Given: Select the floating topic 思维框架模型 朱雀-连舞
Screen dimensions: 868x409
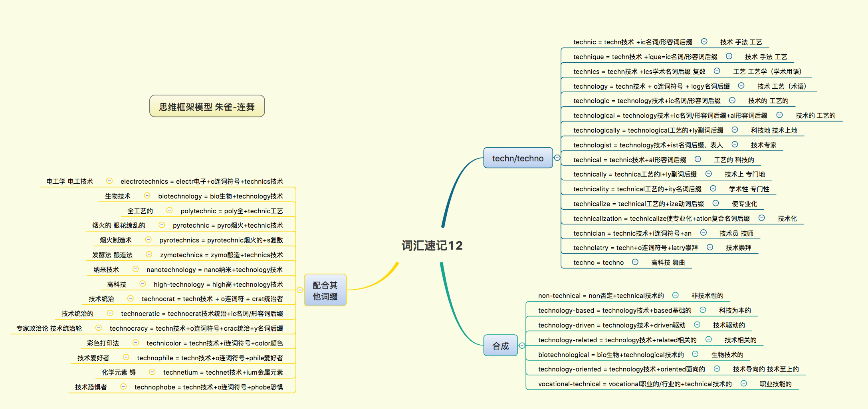Looking at the screenshot, I should [x=207, y=106].
